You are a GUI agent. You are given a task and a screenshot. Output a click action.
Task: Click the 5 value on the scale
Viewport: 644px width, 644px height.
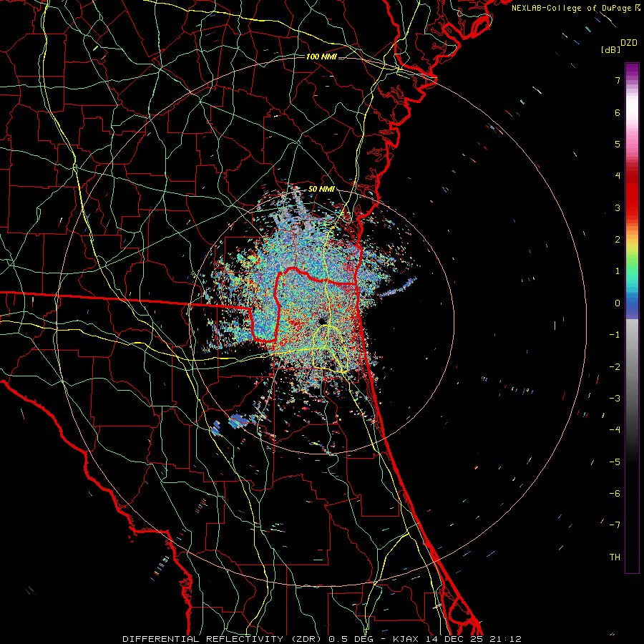pyautogui.click(x=618, y=144)
